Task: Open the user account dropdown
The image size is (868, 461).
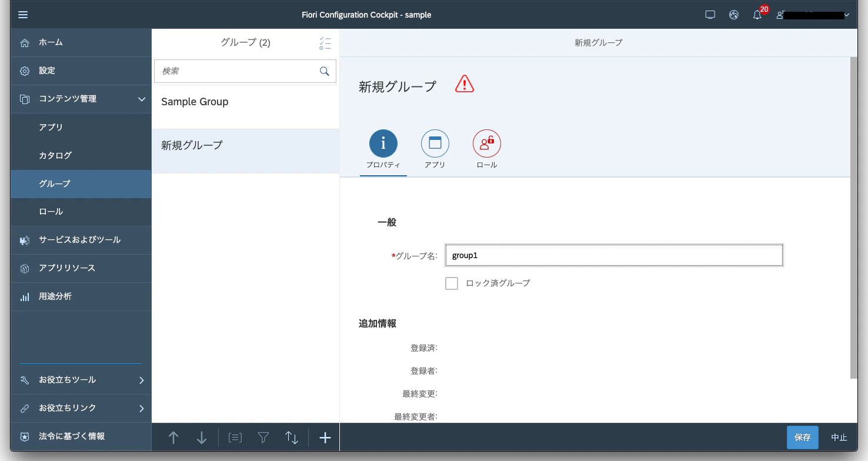Action: (x=813, y=15)
